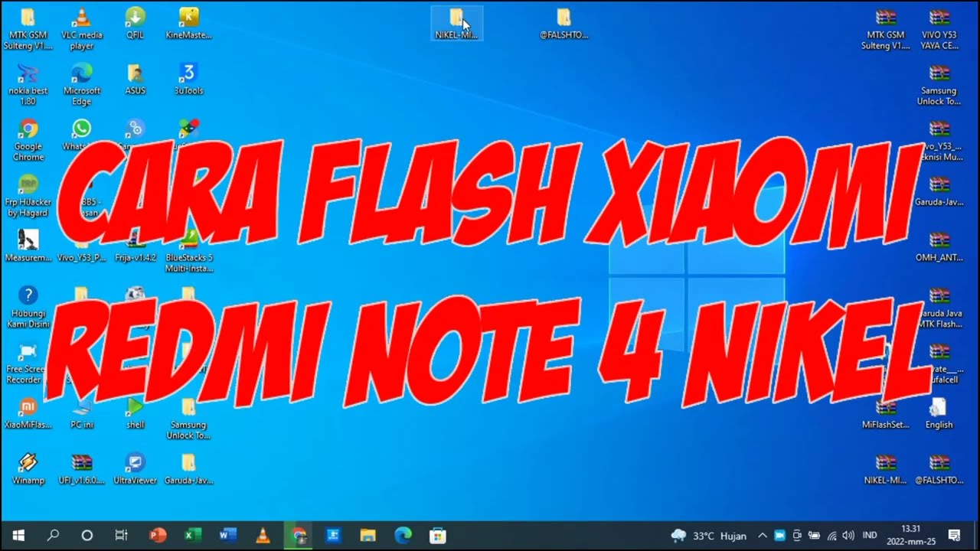Screen dimensions: 980x551
Task: Launch BlueStacks 5 Multi-Instance shortcut
Action: click(x=188, y=253)
